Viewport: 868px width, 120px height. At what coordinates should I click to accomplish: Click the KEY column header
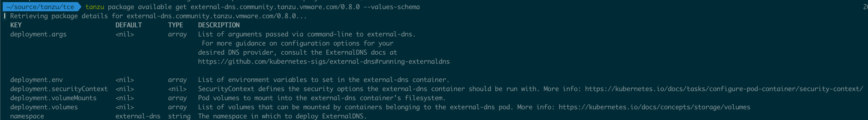16,25
